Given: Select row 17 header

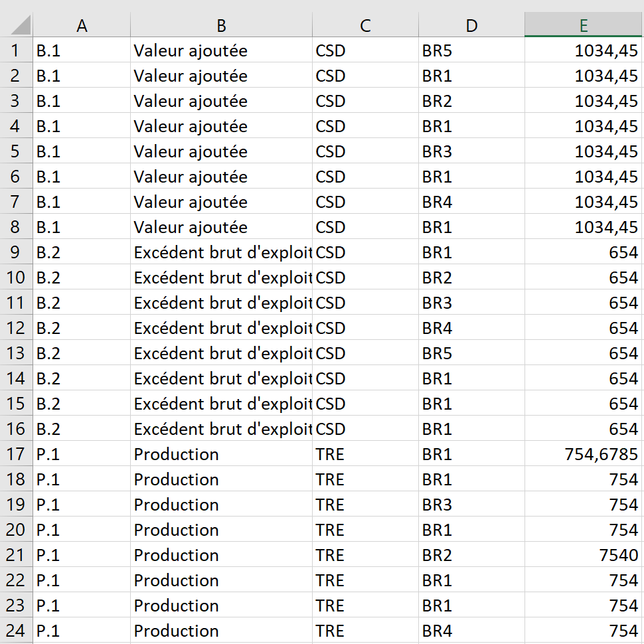Looking at the screenshot, I should coord(17,453).
